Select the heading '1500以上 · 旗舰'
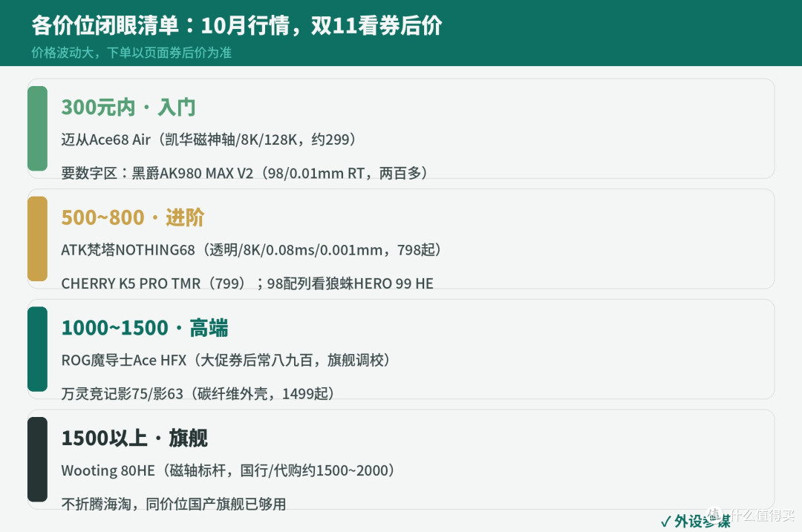802x532 pixels. tap(134, 439)
